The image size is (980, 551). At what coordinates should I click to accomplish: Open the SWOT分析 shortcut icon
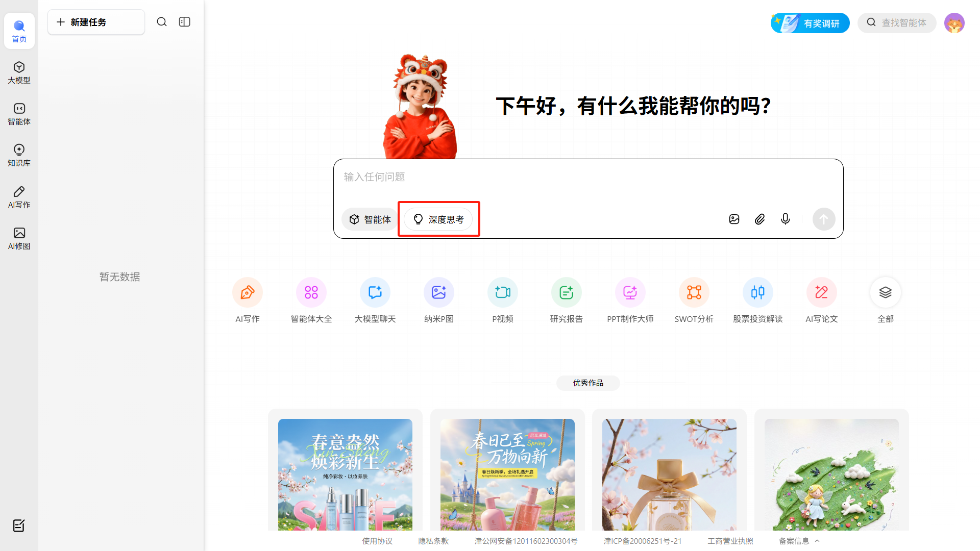coord(694,292)
